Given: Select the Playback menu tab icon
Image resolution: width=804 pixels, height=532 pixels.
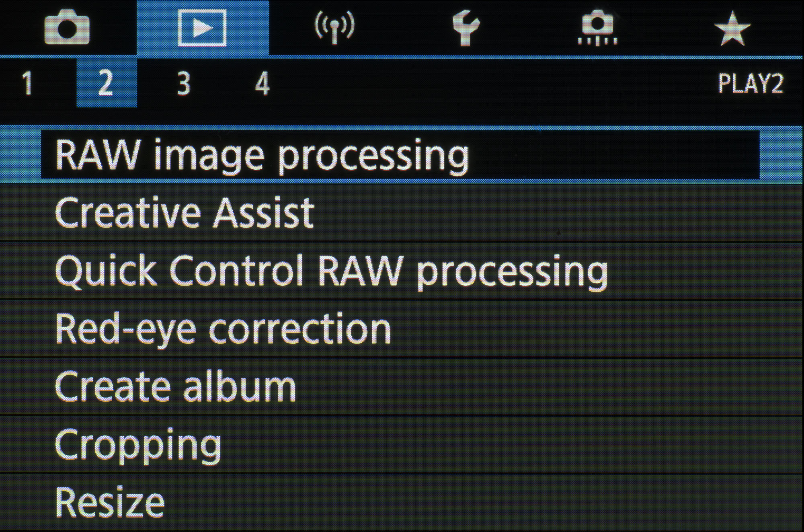Looking at the screenshot, I should (202, 28).
